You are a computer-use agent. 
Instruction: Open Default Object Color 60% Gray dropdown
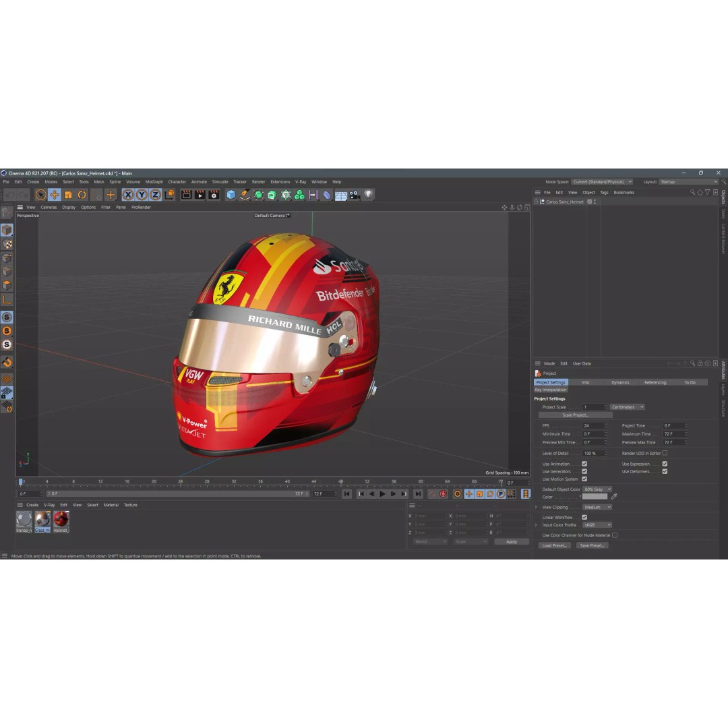pyautogui.click(x=597, y=489)
